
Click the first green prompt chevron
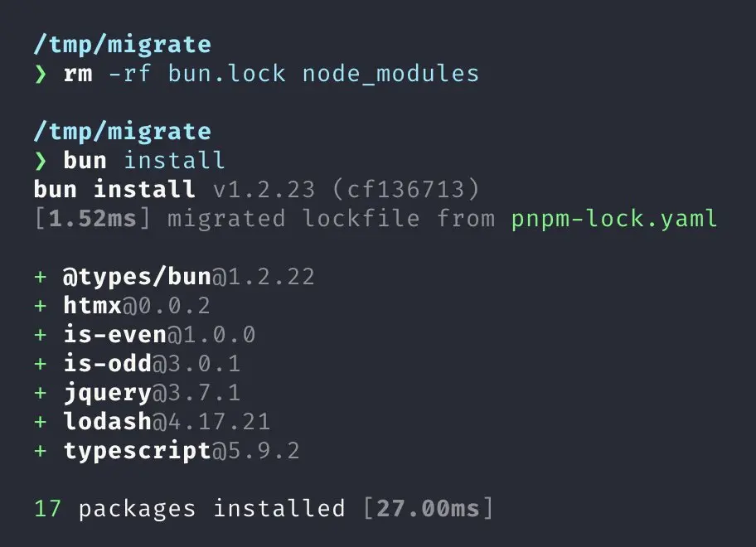coord(41,75)
